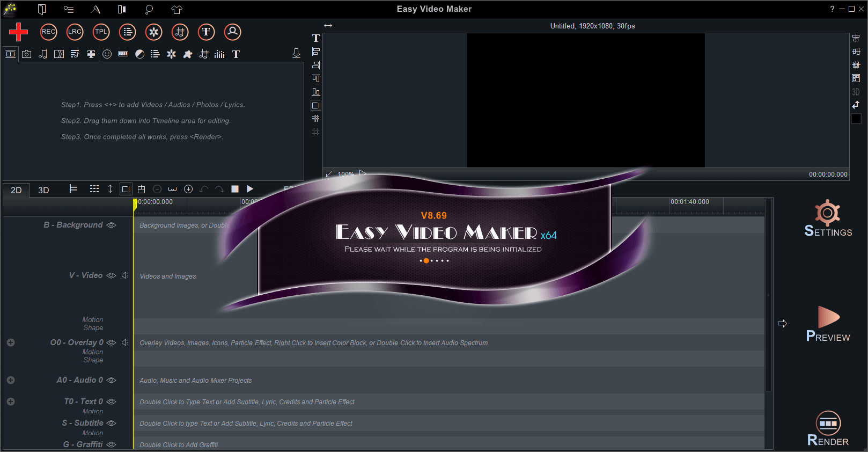Select the particle flower resource tab

pyautogui.click(x=171, y=54)
